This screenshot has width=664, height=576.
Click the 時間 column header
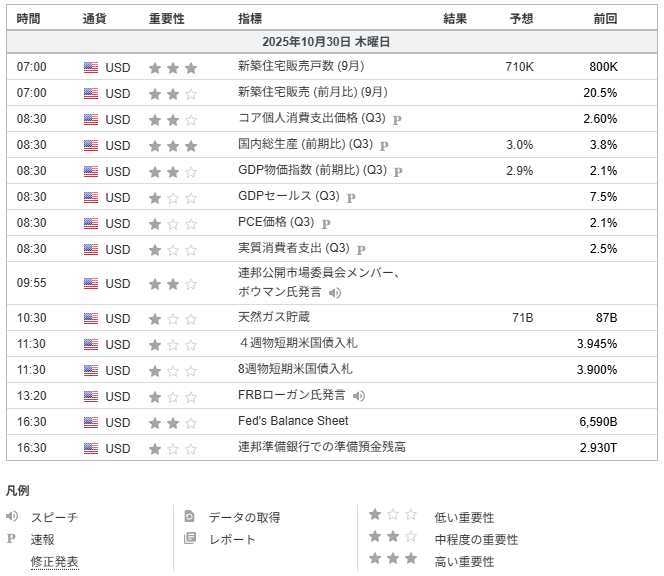29,19
